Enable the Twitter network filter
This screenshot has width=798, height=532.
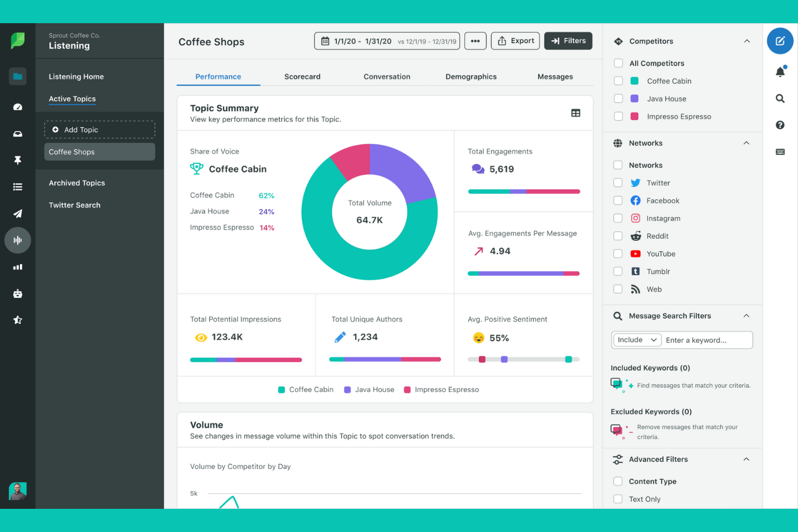[x=618, y=183]
